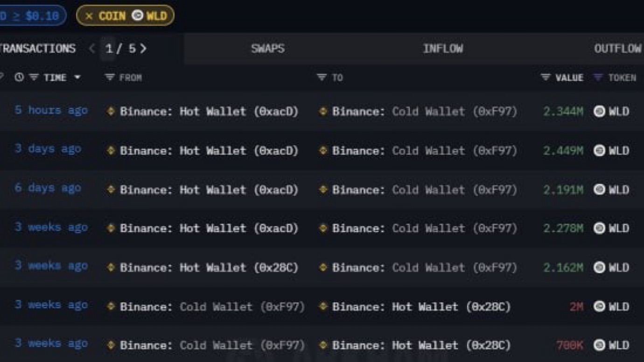Click the WLD token icon in the 2.344M row
This screenshot has height=362, width=644.
coord(599,111)
